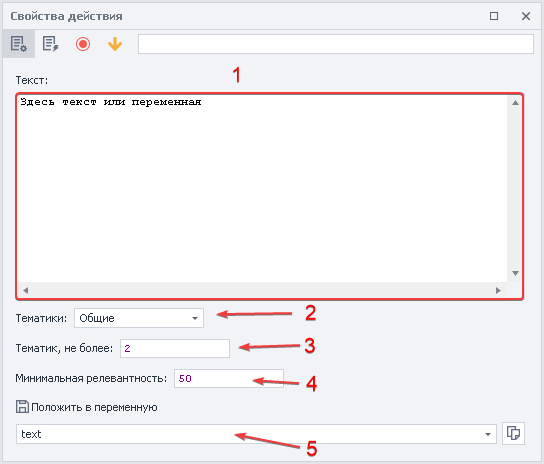544x464 pixels.
Task: Expand the variable list dropdown arrow
Action: [488, 434]
